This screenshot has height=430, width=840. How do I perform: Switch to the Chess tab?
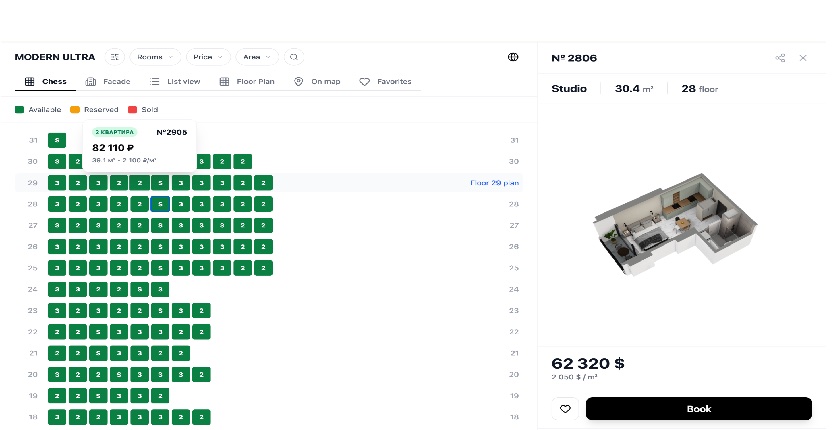[46, 81]
